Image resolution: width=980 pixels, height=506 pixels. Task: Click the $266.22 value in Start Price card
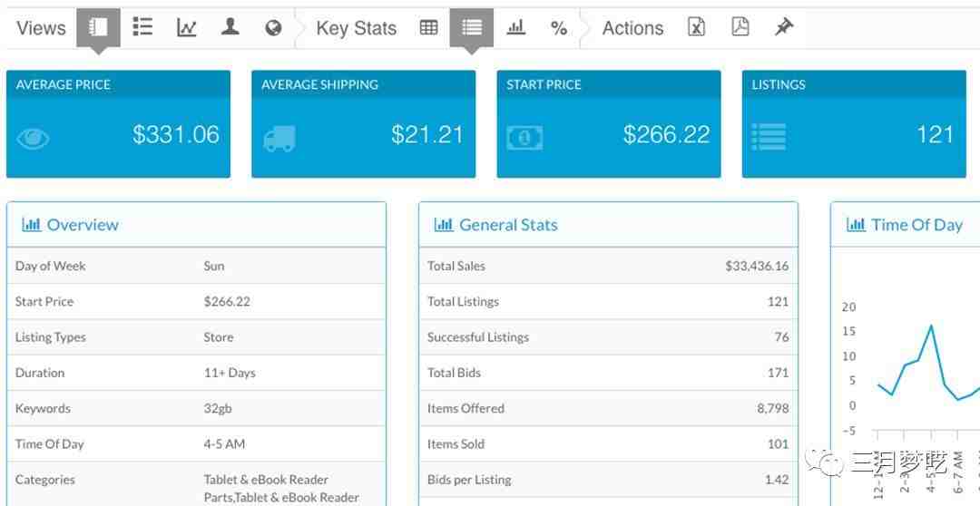[x=666, y=135]
